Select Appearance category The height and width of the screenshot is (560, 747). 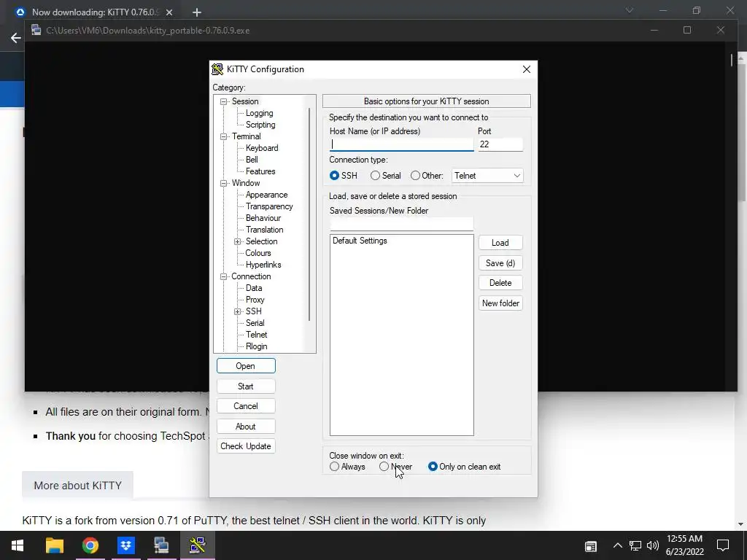coord(266,195)
